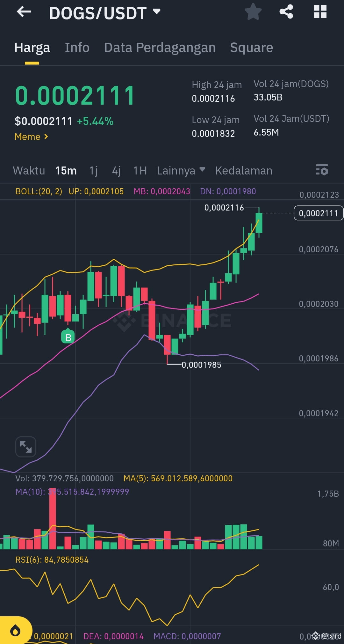Tap the latest green candlestick
344x644 pixels.
point(259,223)
